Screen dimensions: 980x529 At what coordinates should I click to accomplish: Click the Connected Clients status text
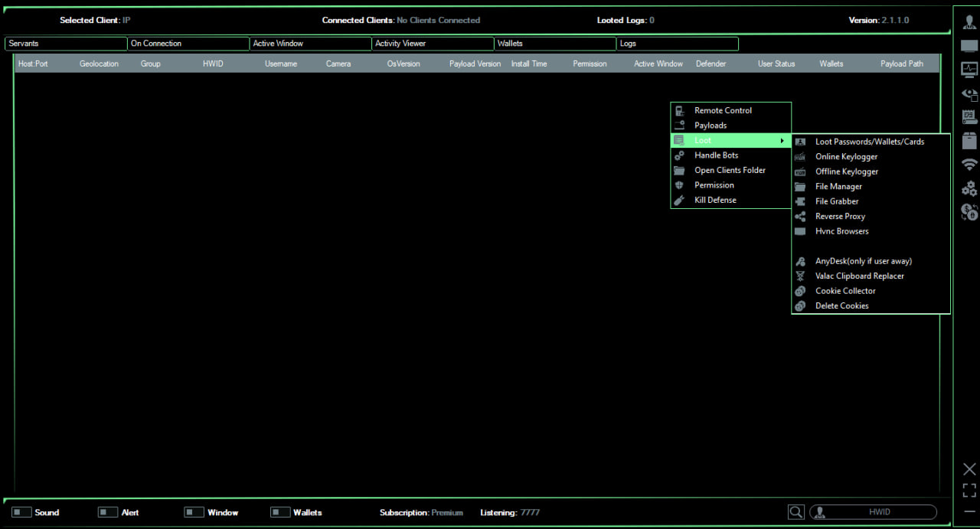pos(401,20)
